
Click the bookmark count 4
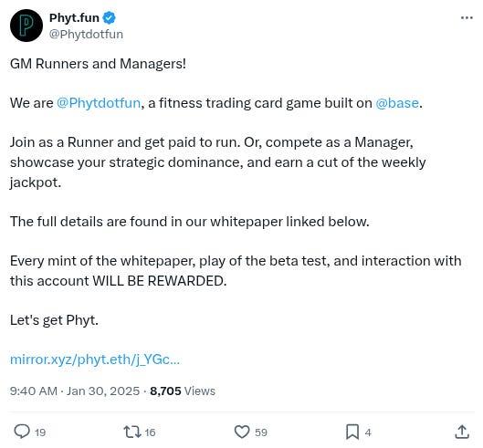click(x=368, y=432)
